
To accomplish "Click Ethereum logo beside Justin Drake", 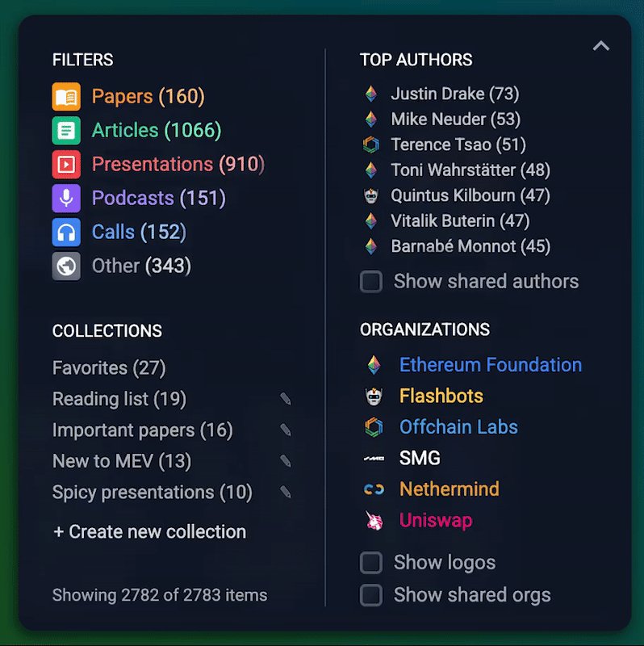I will 371,94.
